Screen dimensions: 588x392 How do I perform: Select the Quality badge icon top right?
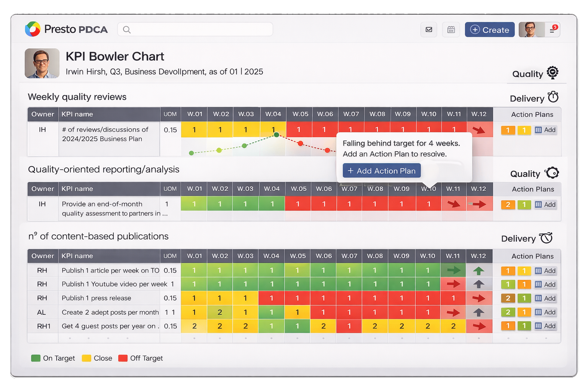552,72
